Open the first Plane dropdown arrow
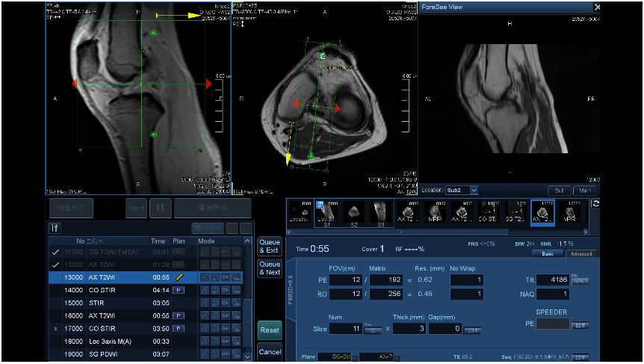 (x=353, y=357)
